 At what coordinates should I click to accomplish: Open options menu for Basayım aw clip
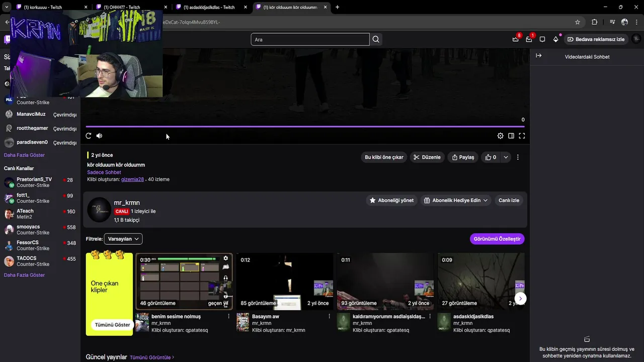[330, 316]
